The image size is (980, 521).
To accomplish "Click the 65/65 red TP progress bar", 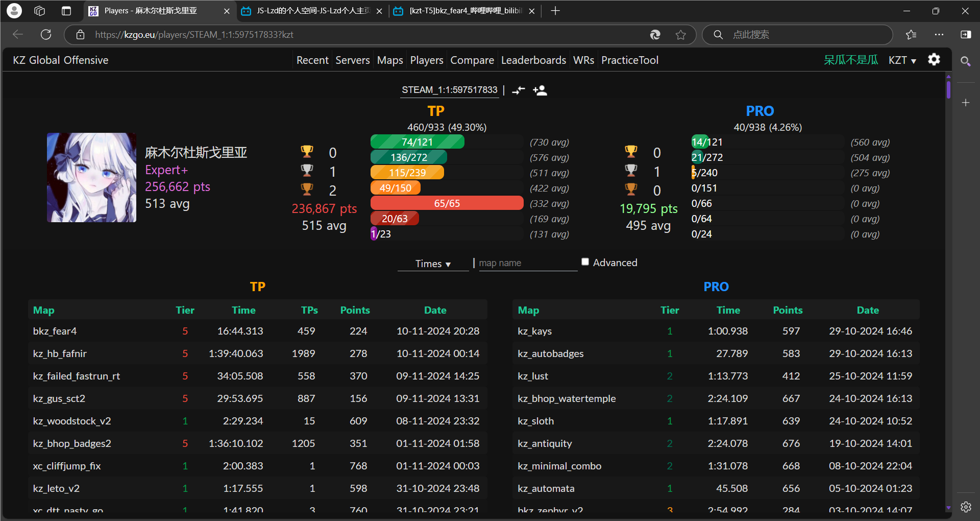I will (x=447, y=203).
